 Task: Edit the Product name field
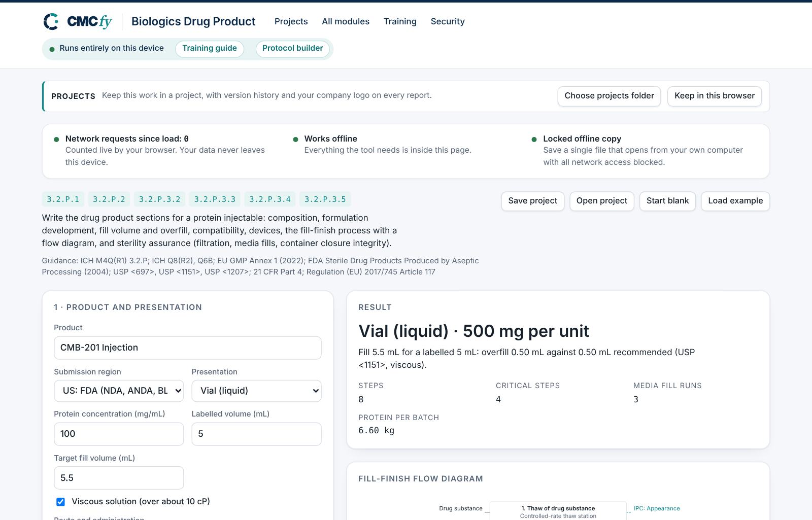tap(188, 348)
